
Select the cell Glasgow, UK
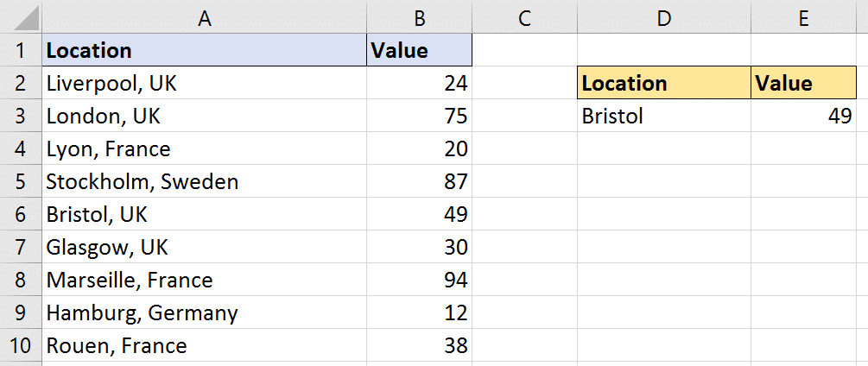(x=205, y=247)
